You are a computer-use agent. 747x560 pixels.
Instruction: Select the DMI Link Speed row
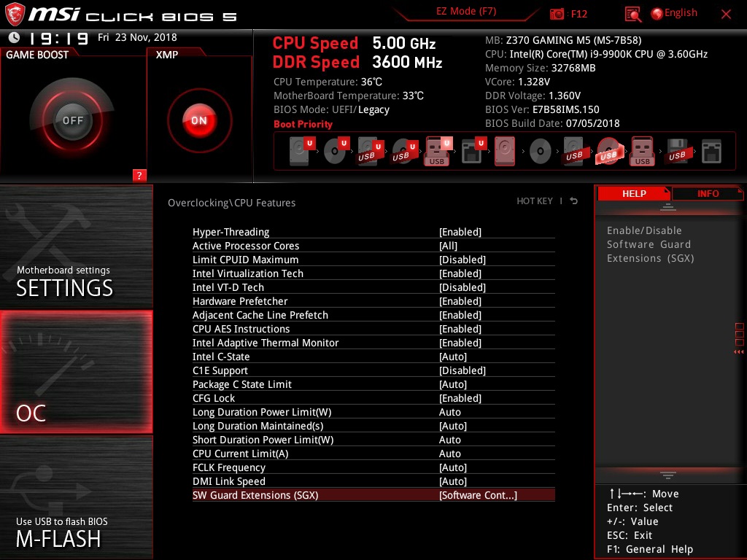tap(373, 481)
